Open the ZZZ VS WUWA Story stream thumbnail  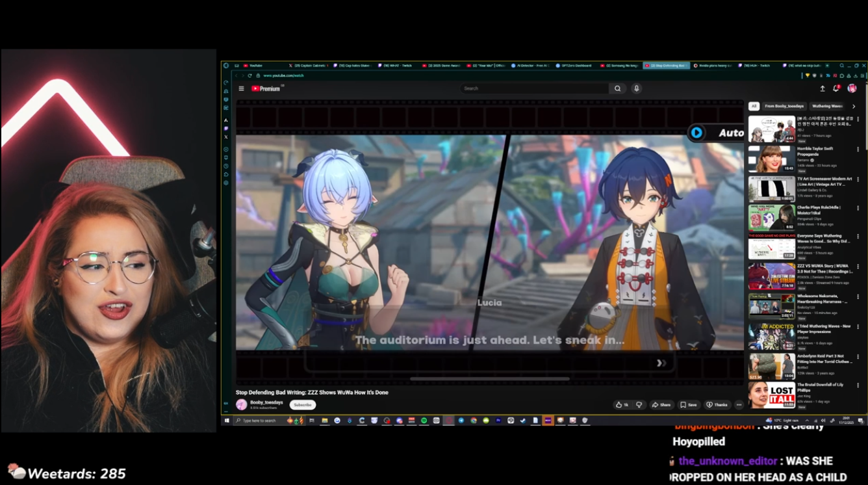(771, 277)
